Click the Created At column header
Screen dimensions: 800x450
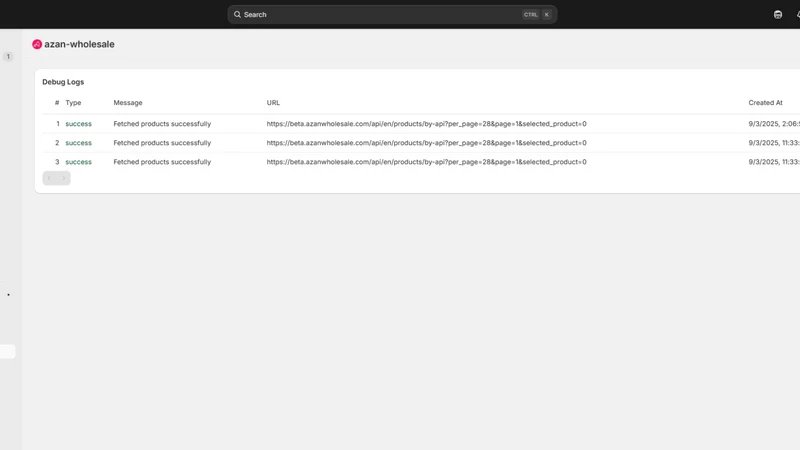(x=765, y=103)
